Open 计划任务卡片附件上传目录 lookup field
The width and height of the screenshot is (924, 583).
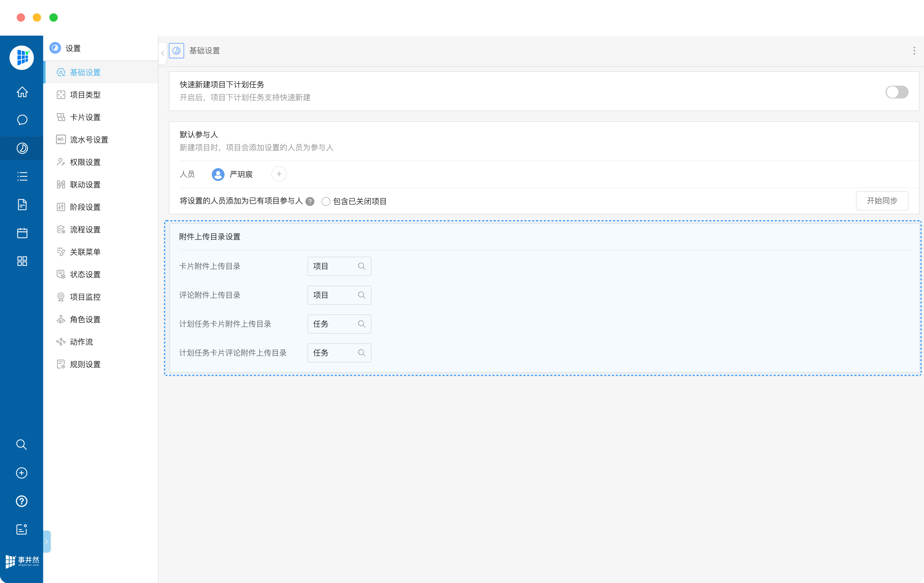[339, 324]
